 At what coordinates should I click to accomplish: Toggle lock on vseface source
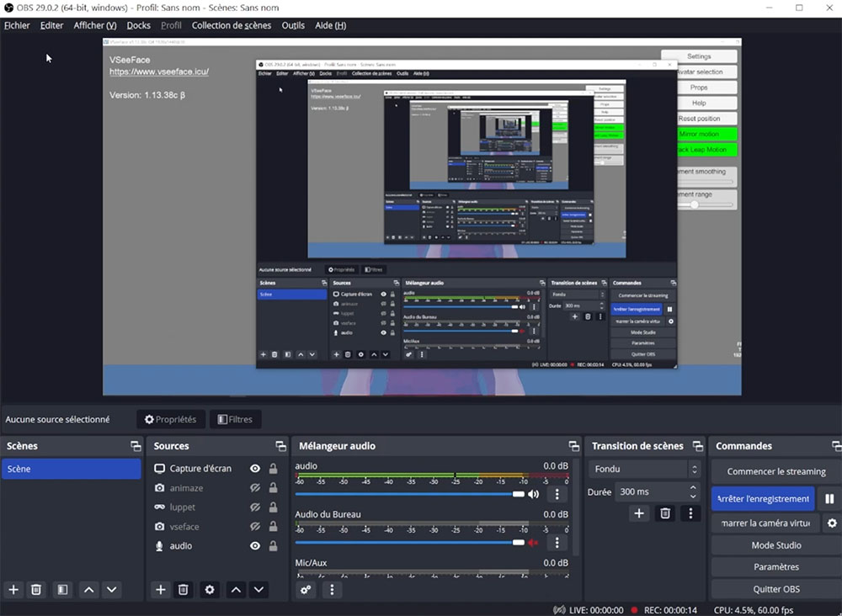tap(274, 527)
